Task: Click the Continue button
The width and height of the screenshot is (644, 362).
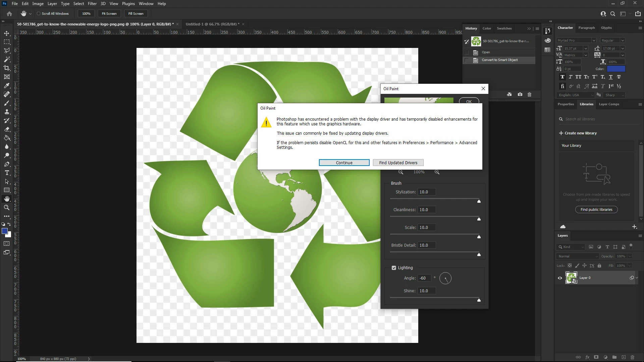Action: coord(344,163)
